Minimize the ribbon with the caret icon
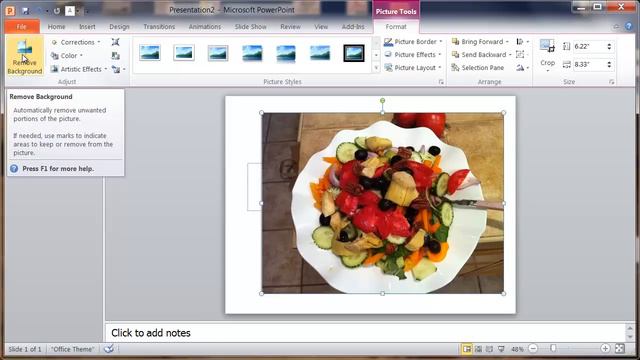The width and height of the screenshot is (640, 360). [616, 27]
